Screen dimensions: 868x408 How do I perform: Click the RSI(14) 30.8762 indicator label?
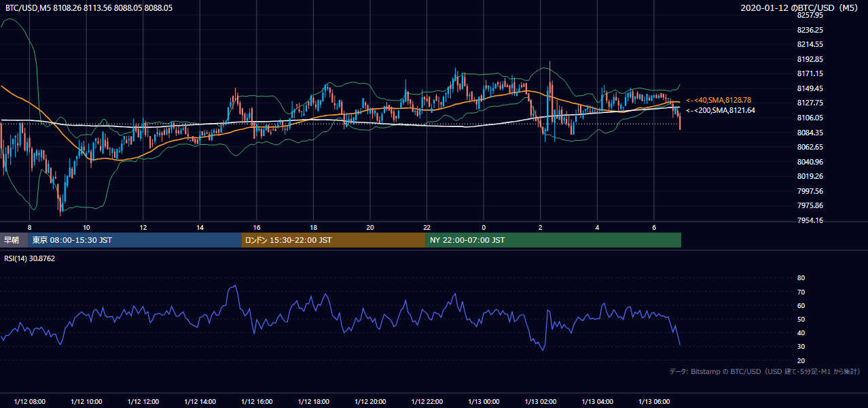click(30, 258)
